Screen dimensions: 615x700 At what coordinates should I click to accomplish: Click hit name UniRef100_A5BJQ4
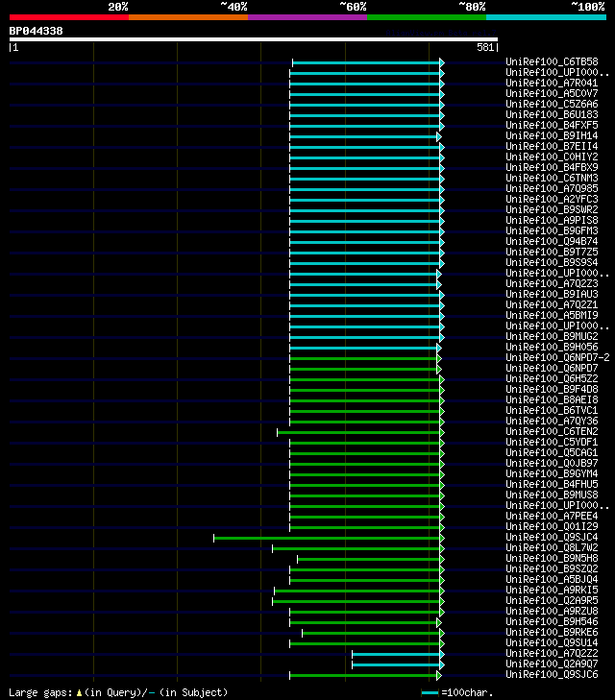coord(552,579)
